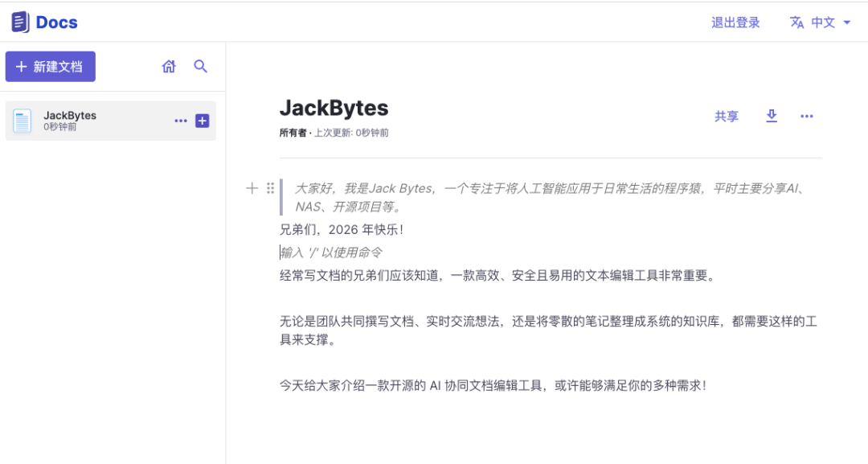The height and width of the screenshot is (464, 868).
Task: Click paragraph starting with 无论是团队共同撰写文档
Action: tap(548, 331)
